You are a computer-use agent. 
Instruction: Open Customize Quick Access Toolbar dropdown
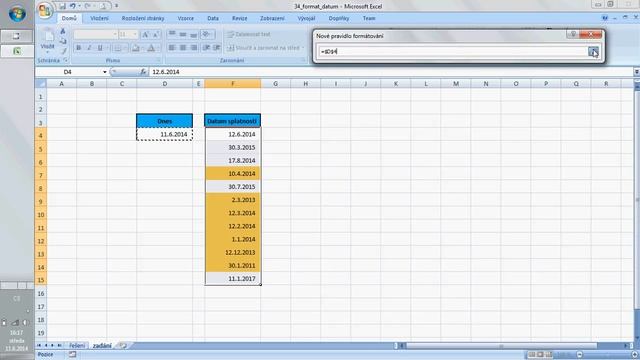tap(116, 6)
